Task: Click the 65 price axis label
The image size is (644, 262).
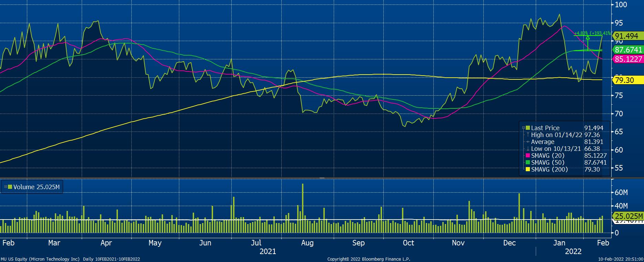Action: click(619, 132)
